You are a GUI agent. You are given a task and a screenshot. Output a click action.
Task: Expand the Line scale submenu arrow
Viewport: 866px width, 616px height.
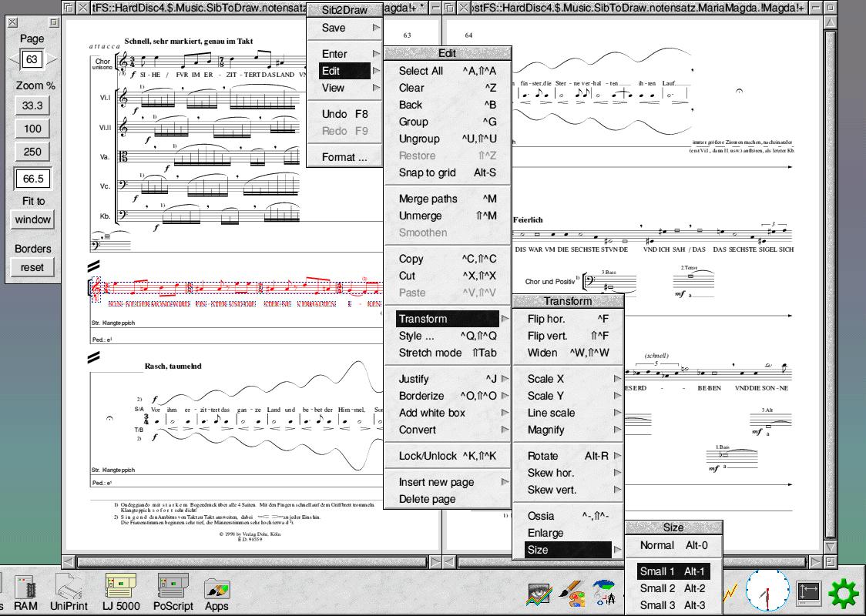[617, 413]
